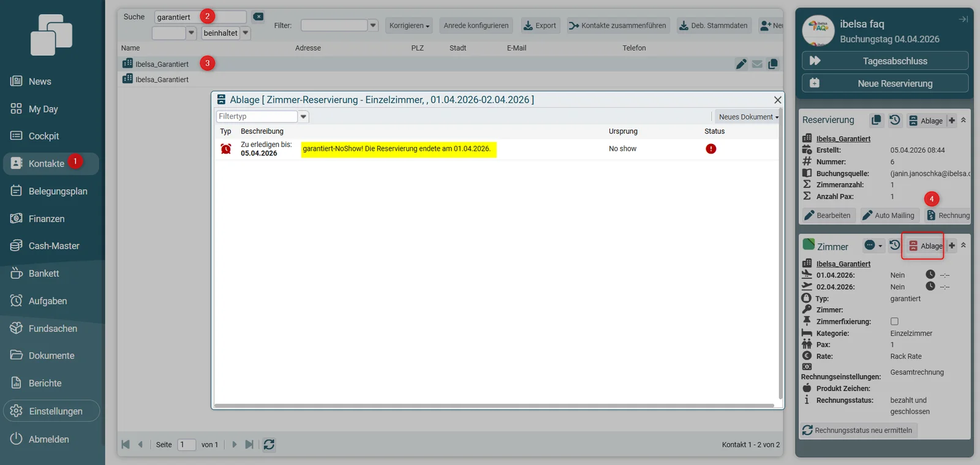The width and height of the screenshot is (980, 465).
Task: Clear the Suche search field
Action: [258, 17]
